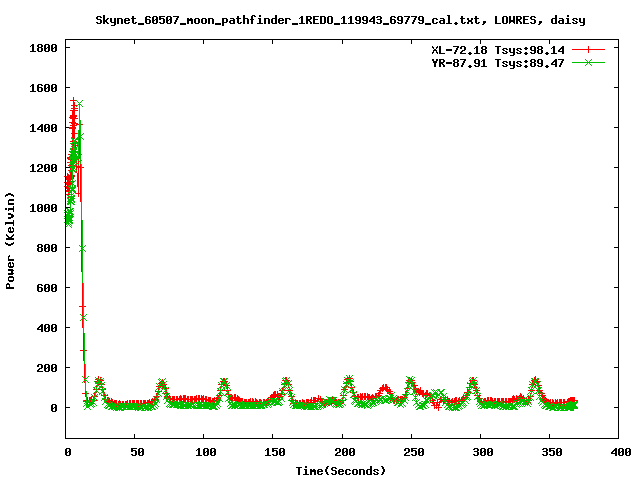Click y-axis tick label 800
640x480 pixels.
point(47,248)
